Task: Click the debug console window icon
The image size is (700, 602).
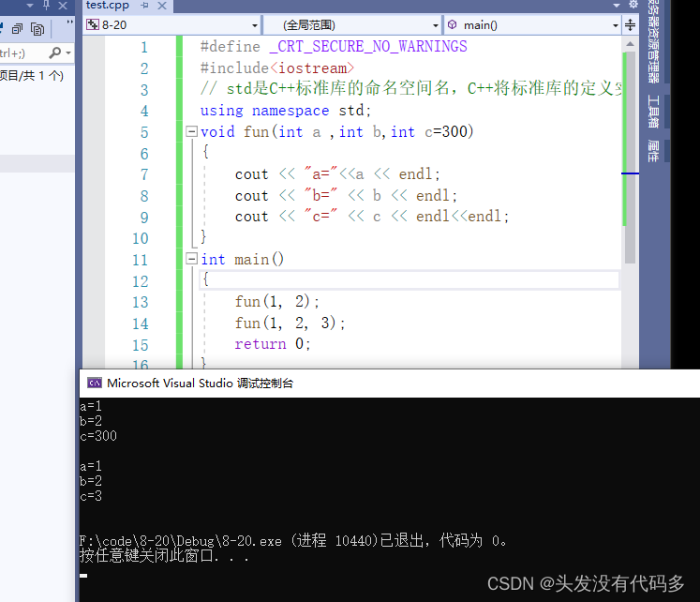Action: coord(95,383)
